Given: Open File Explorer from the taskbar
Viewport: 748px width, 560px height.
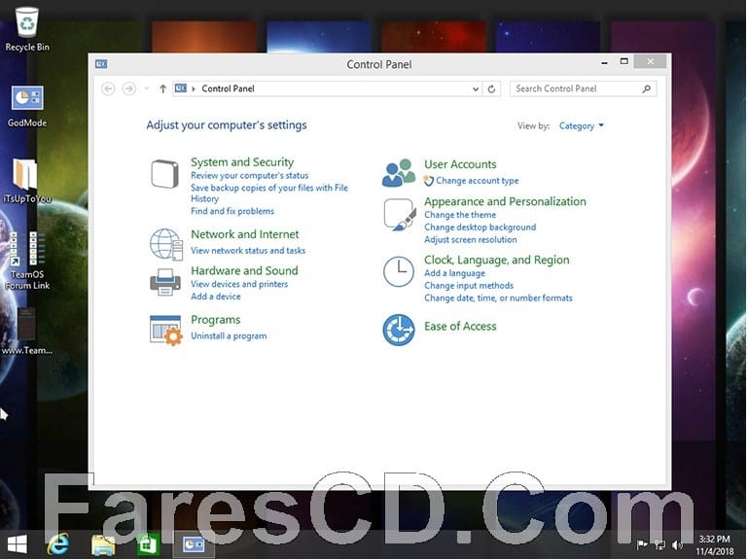Looking at the screenshot, I should (103, 544).
